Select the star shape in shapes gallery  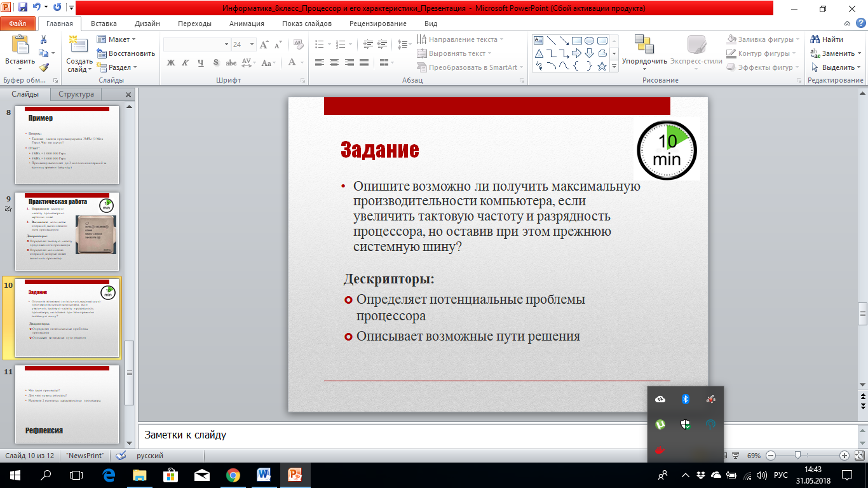point(601,65)
